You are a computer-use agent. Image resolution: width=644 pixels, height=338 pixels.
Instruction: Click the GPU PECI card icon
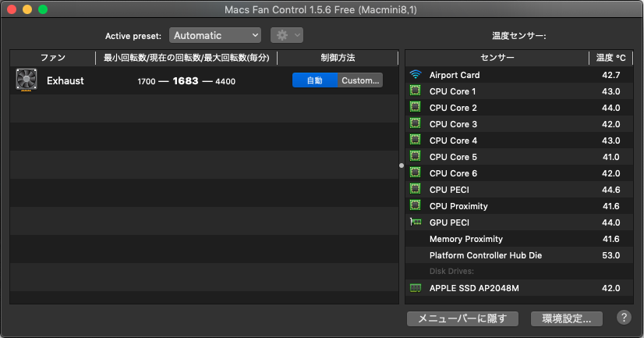pyautogui.click(x=415, y=222)
